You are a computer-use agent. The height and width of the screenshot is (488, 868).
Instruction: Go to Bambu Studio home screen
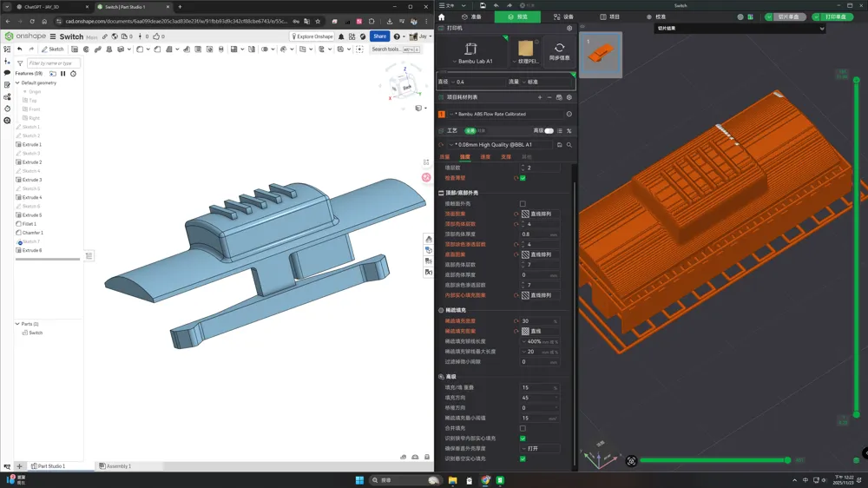click(442, 17)
